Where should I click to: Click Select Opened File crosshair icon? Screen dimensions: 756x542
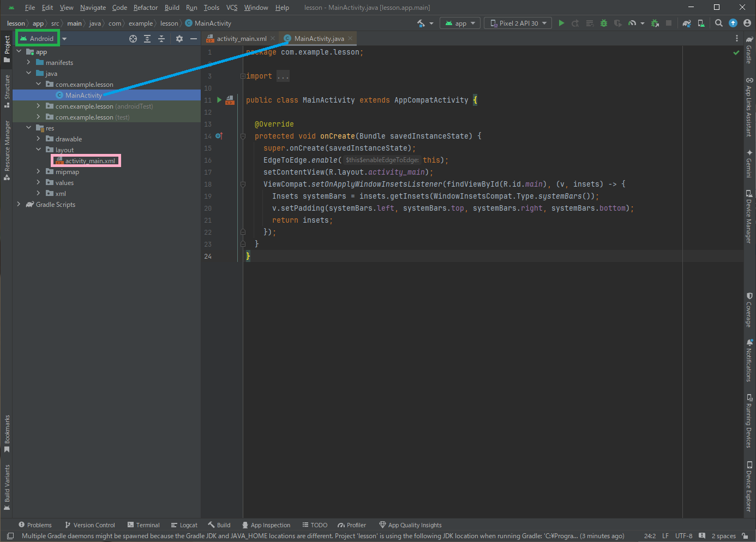[133, 39]
